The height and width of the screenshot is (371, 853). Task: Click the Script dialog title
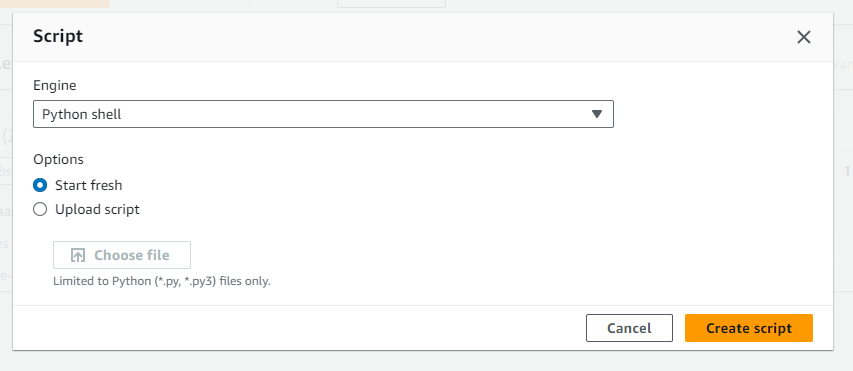click(58, 36)
